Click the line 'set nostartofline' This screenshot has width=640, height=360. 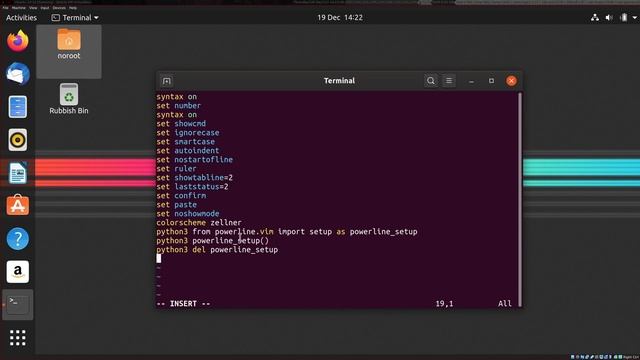point(195,160)
